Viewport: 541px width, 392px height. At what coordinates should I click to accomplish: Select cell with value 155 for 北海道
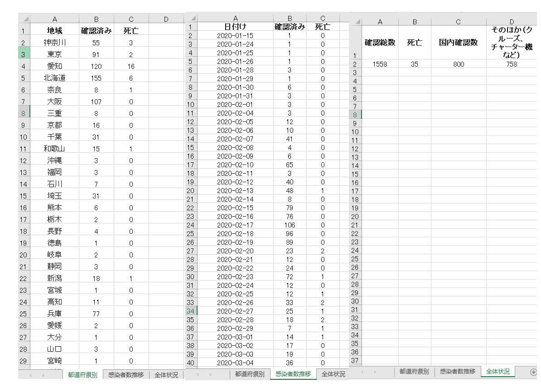[96, 78]
